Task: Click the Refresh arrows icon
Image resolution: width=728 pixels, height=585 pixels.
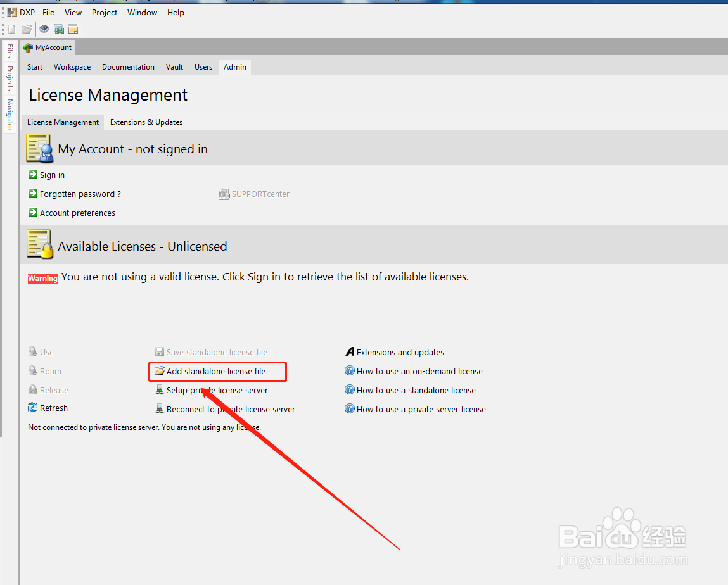Action: pos(32,407)
